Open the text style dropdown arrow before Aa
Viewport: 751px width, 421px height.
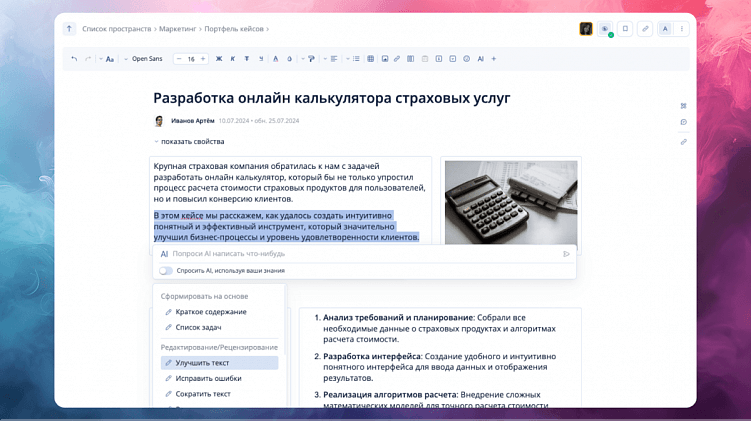point(101,59)
